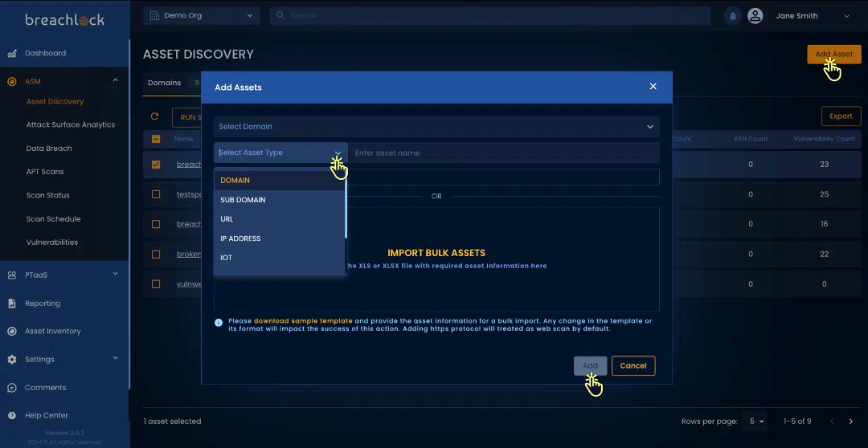Click Add in the dialog

[x=590, y=365]
